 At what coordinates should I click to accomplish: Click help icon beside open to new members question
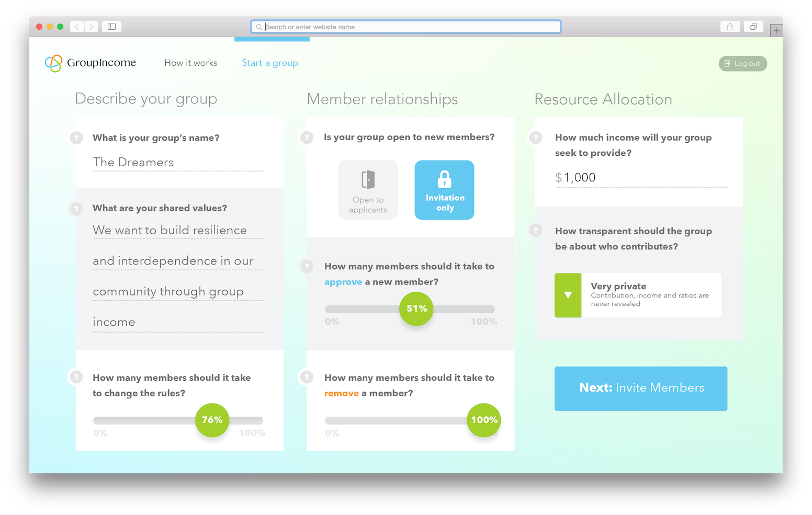click(307, 138)
